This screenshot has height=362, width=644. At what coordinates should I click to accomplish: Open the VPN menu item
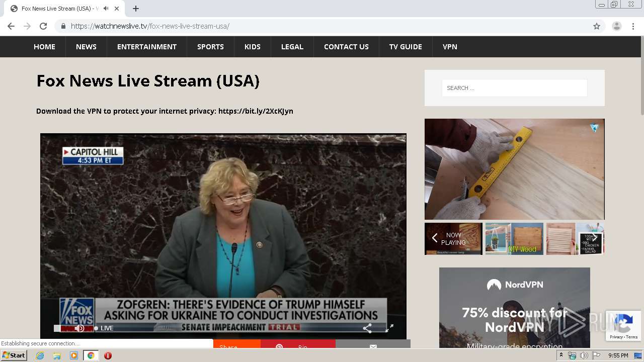click(x=450, y=47)
